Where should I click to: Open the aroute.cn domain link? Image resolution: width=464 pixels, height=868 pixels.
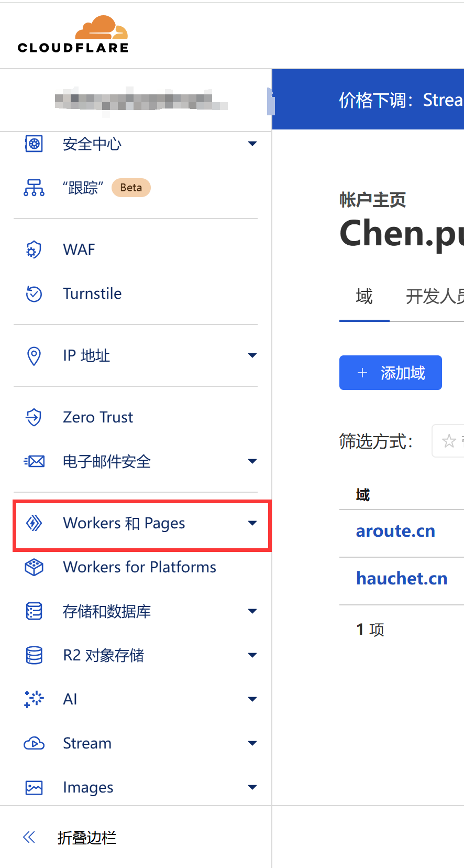pyautogui.click(x=395, y=531)
